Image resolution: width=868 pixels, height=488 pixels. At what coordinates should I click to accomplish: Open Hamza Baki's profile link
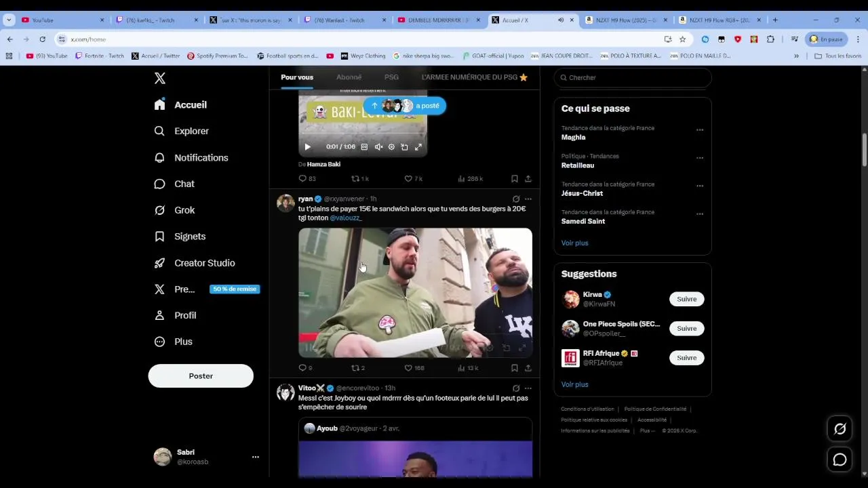point(323,164)
